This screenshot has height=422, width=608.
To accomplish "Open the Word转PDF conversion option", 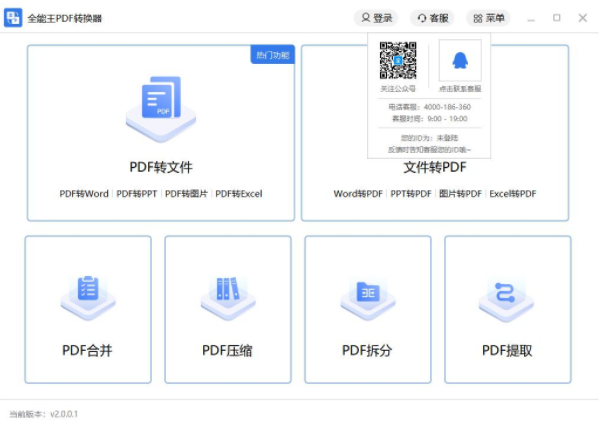I will [x=358, y=193].
